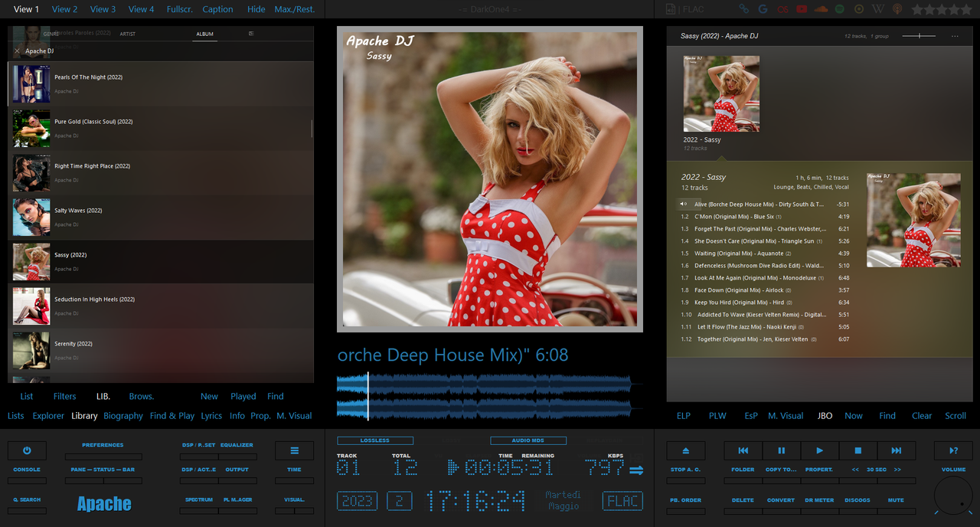Select the ARTIST tab in library
This screenshot has width=980, height=527.
128,34
